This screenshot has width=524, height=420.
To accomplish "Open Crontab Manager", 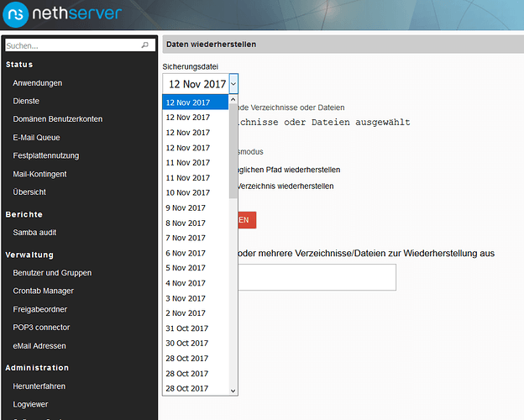I will (x=43, y=291).
